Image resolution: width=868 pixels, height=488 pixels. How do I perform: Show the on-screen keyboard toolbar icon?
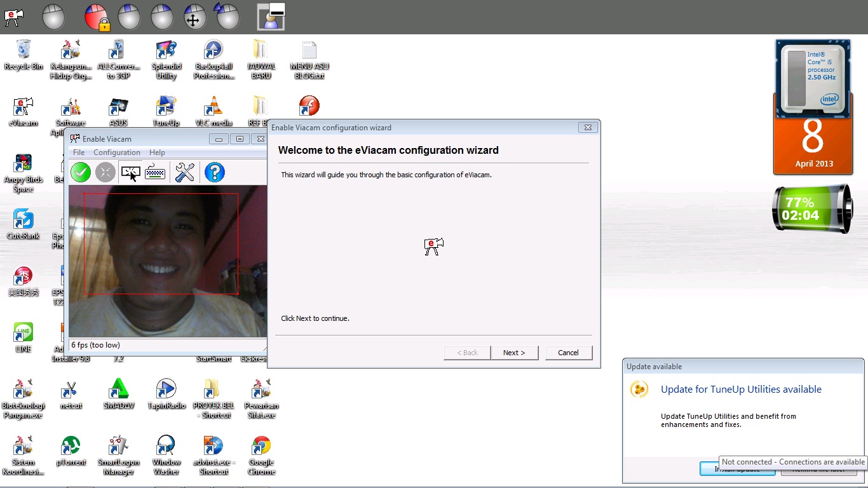pos(155,172)
